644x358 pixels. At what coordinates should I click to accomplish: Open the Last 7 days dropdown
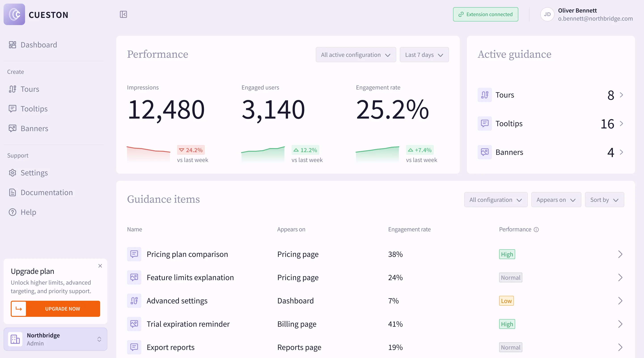tap(424, 55)
